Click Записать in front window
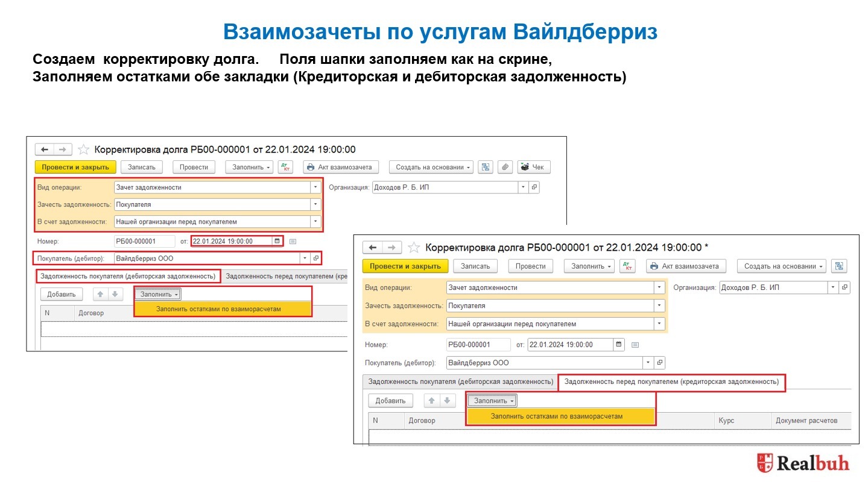This screenshot has height=484, width=868. point(475,266)
